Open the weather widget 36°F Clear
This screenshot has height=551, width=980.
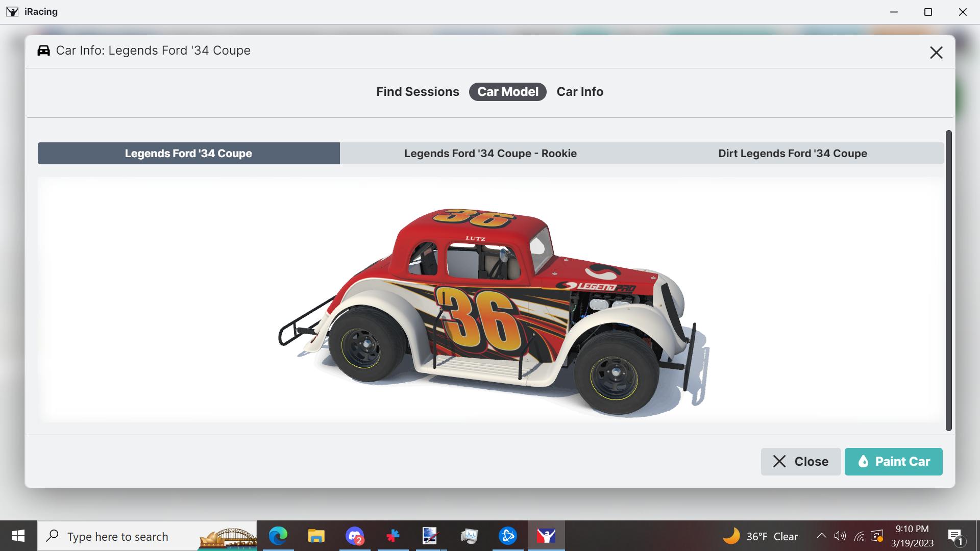pos(761,536)
